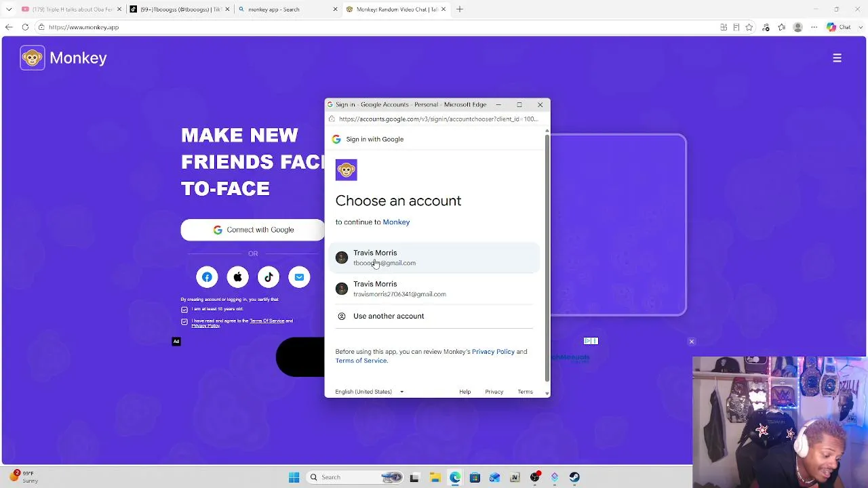This screenshot has width=868, height=488.
Task: Click the Microsoft Edge taskbar icon
Action: (x=455, y=478)
